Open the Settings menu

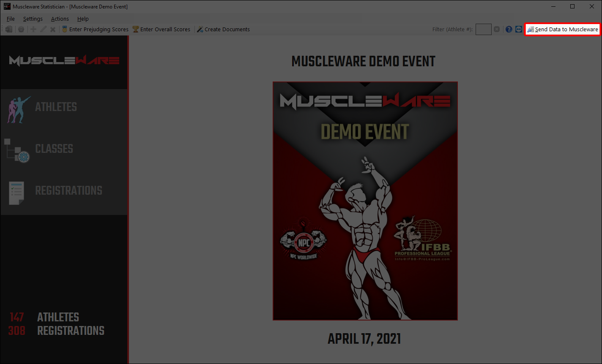pyautogui.click(x=33, y=19)
